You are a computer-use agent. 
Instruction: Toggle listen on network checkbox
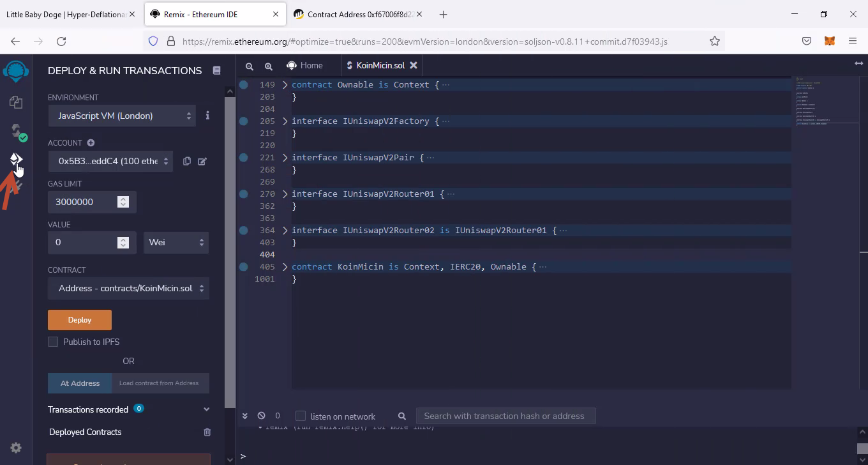301,416
